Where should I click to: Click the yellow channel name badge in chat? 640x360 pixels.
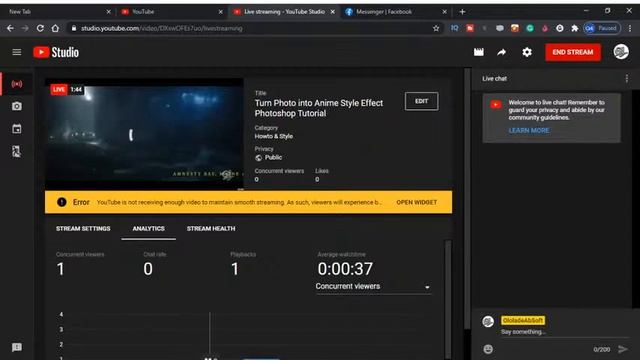(x=523, y=320)
